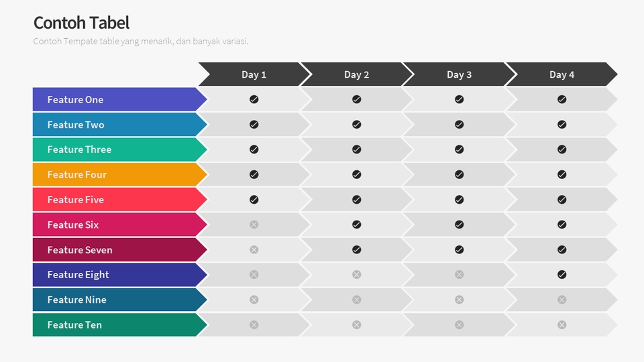Click the checkmark for Feature One Day 1
Image resolution: width=644 pixels, height=362 pixels.
pyautogui.click(x=254, y=99)
